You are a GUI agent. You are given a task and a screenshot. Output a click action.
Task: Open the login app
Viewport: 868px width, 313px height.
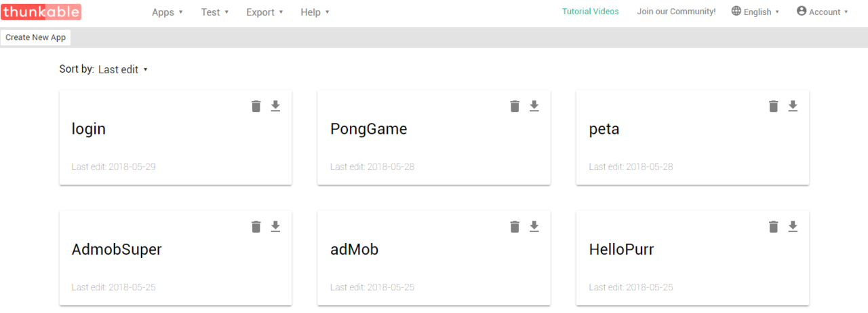click(89, 128)
